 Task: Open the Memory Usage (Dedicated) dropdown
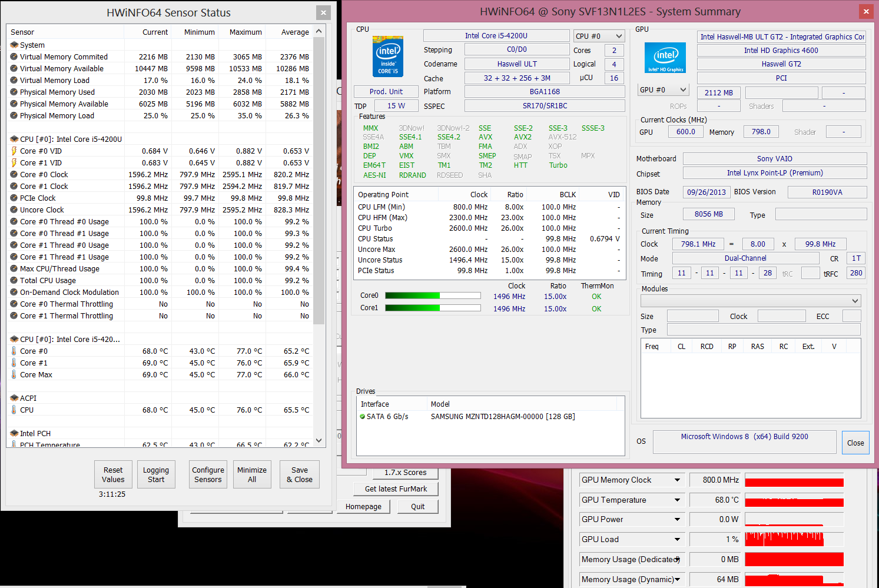(x=678, y=560)
